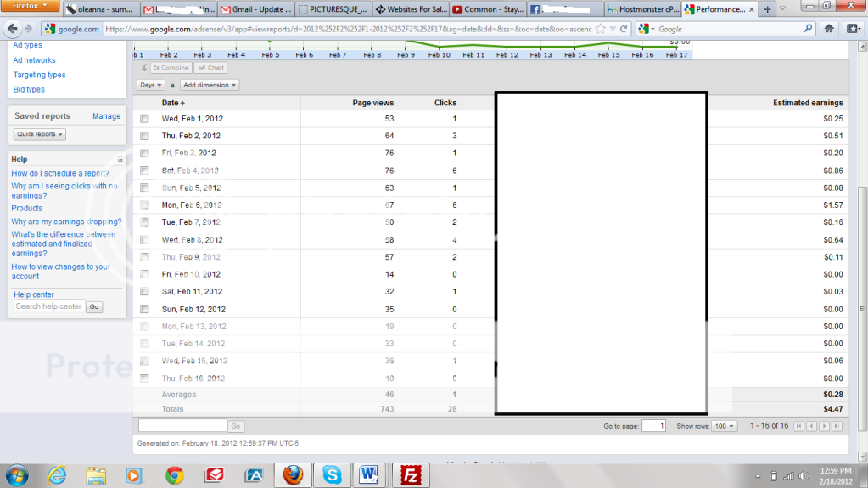Close the Performance reports tab
The height and width of the screenshot is (488, 868).
[x=751, y=9]
